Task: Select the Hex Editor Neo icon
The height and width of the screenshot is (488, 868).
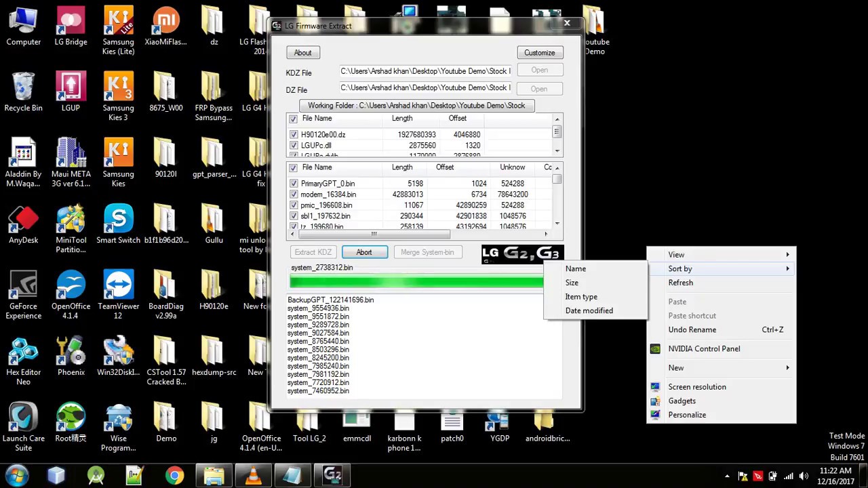Action: click(23, 361)
